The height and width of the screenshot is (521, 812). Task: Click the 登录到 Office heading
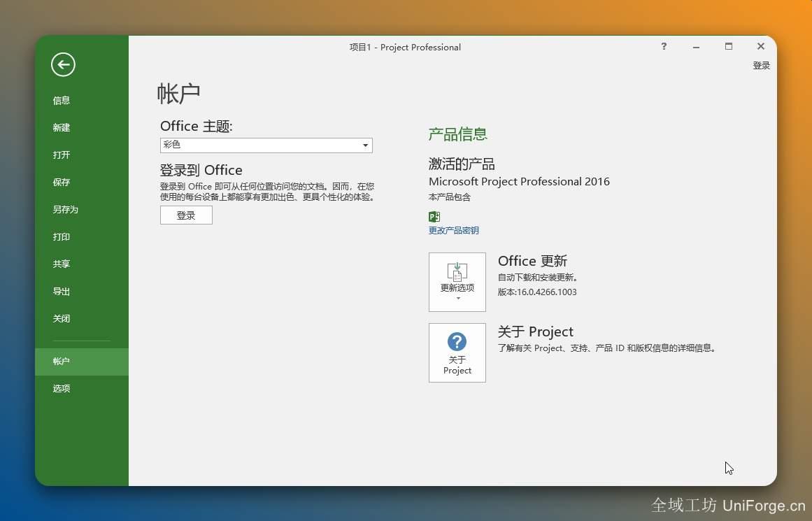(x=201, y=171)
